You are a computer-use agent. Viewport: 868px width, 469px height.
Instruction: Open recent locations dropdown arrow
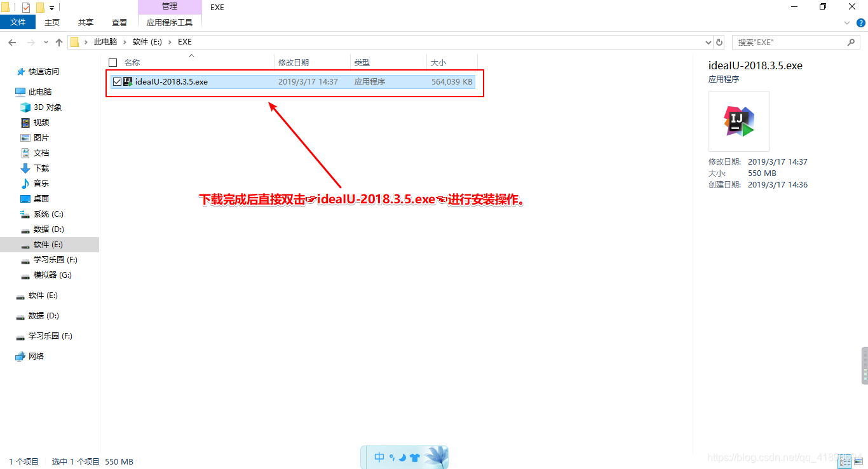(46, 43)
